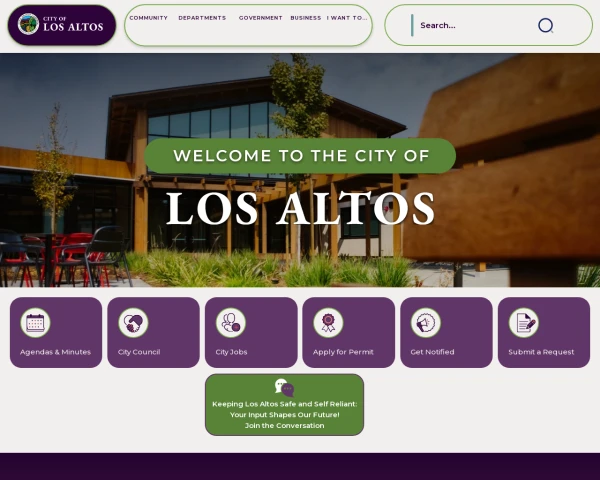Open the Government menu
Screen dimensions: 600x480
(261, 18)
